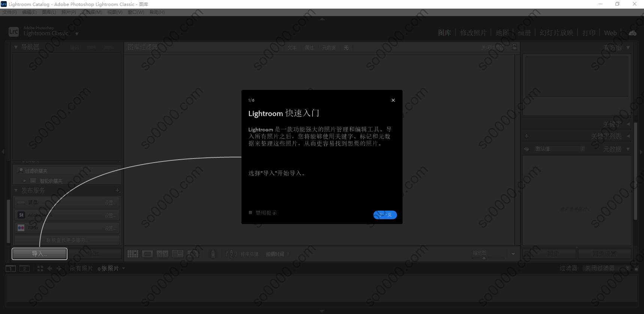The image size is (644, 314).
Task: Toggle the filmstrip filter switch
Action: tap(636, 268)
